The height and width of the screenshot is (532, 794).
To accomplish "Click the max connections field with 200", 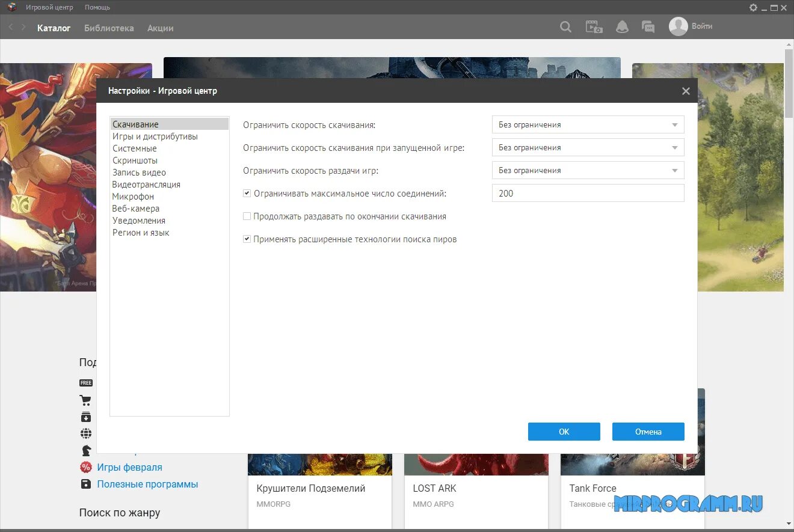I will (x=588, y=193).
